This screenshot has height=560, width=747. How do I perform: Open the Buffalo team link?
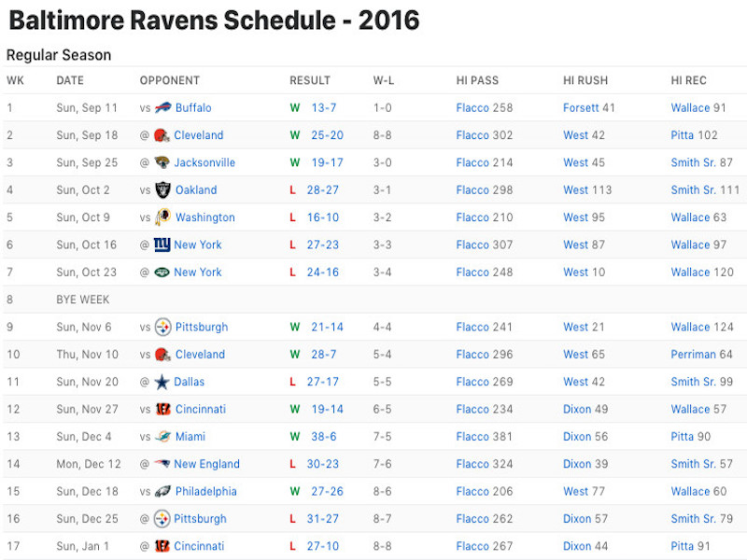(193, 107)
